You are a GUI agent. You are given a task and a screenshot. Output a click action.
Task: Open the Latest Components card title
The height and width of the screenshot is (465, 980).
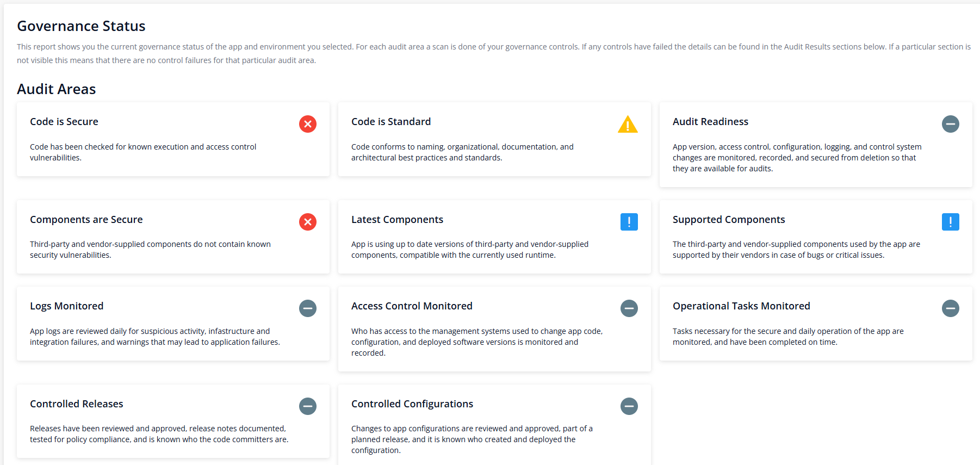(397, 220)
